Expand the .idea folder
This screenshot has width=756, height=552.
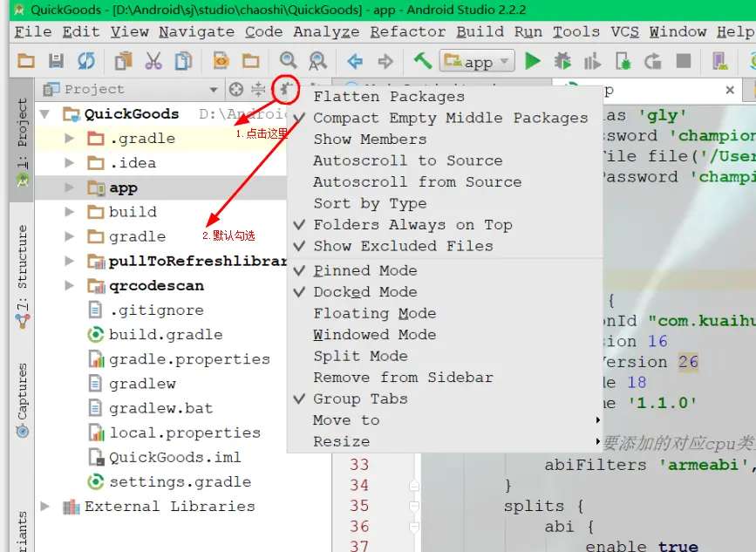click(x=70, y=163)
